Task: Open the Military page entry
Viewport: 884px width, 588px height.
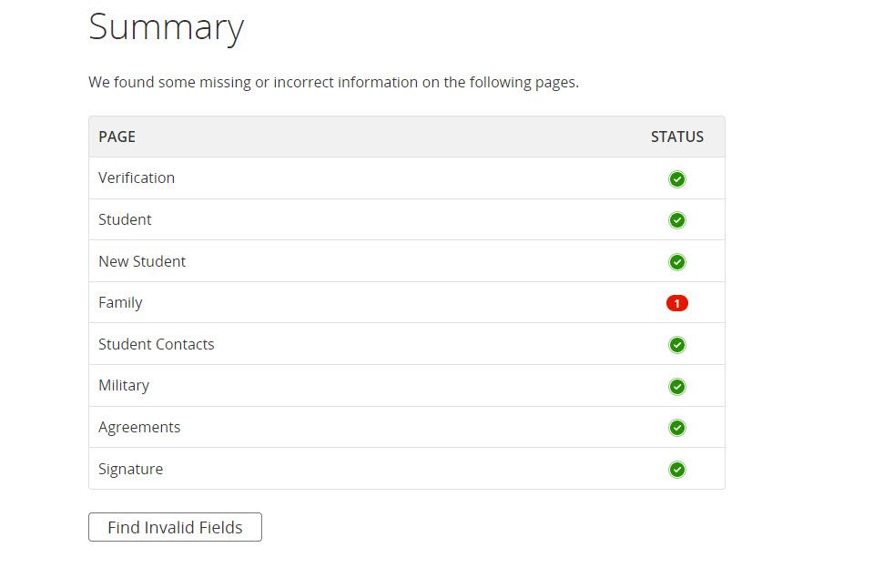Action: [124, 385]
